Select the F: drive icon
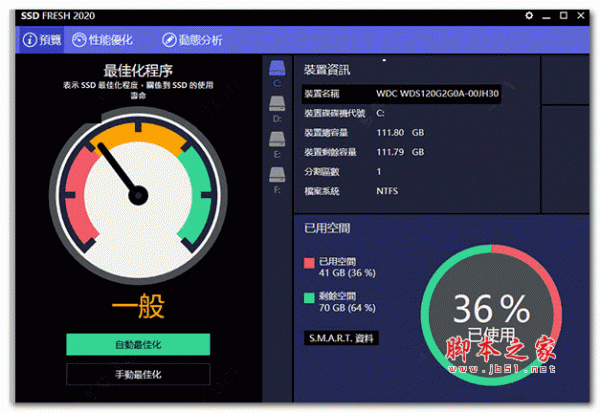This screenshot has height=413, width=600. click(277, 175)
